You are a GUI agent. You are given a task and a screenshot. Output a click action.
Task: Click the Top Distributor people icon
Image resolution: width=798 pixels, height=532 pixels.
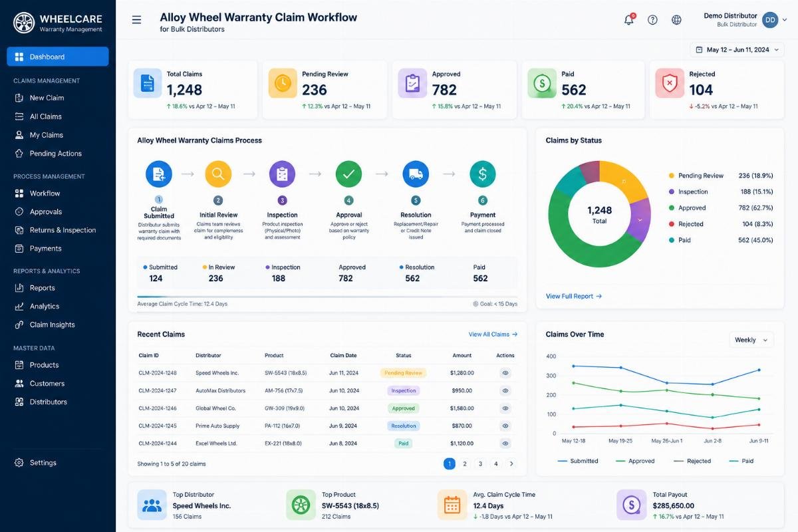pyautogui.click(x=152, y=505)
